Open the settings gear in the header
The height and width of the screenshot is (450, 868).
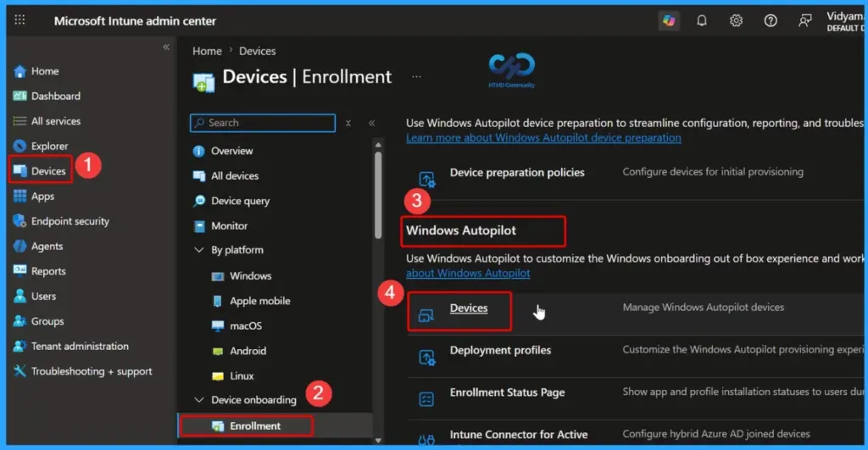[736, 20]
